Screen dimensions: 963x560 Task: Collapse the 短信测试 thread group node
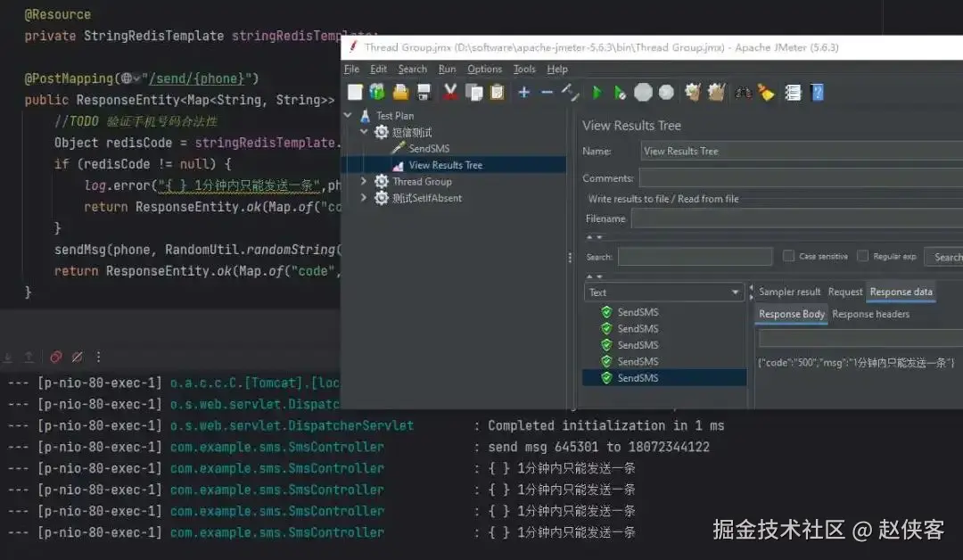pyautogui.click(x=364, y=131)
